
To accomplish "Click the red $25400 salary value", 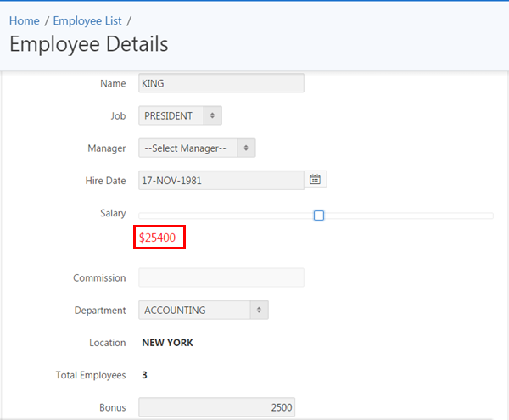I will click(158, 238).
